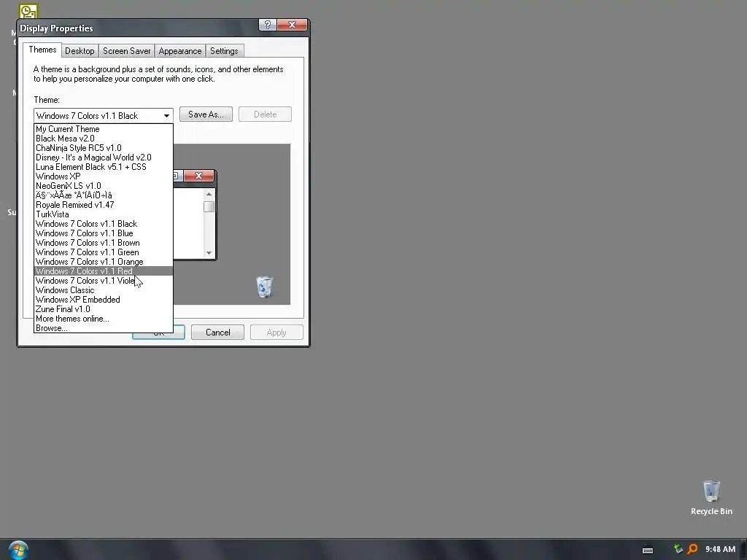Choose the Windows XP theme
The height and width of the screenshot is (560, 747).
point(104,176)
